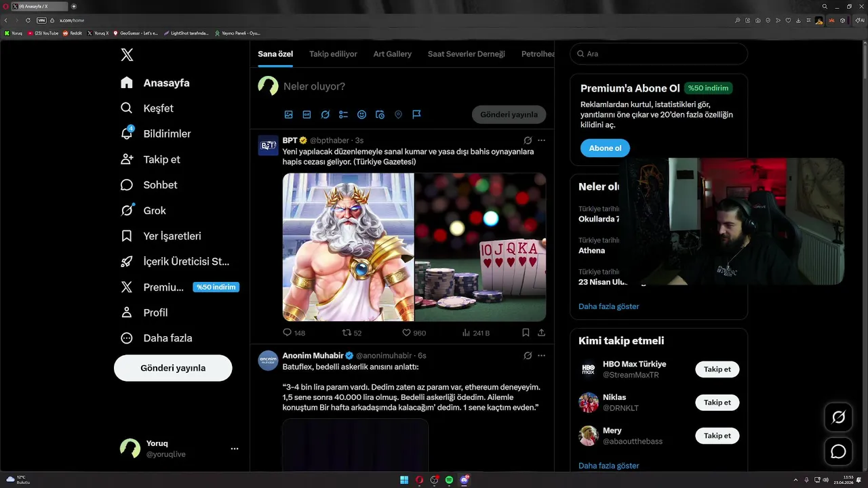Open Reddit bookmark
Viewport: 868px width, 488px height.
[72, 33]
